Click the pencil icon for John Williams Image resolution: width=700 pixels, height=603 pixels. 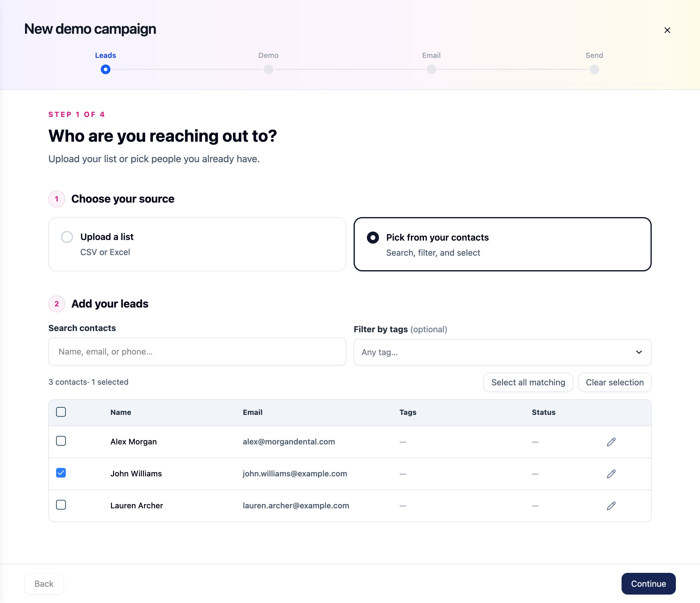pyautogui.click(x=611, y=474)
